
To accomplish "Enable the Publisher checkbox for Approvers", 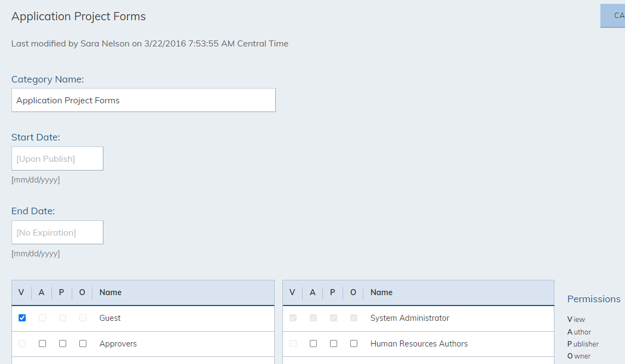I will (x=62, y=343).
